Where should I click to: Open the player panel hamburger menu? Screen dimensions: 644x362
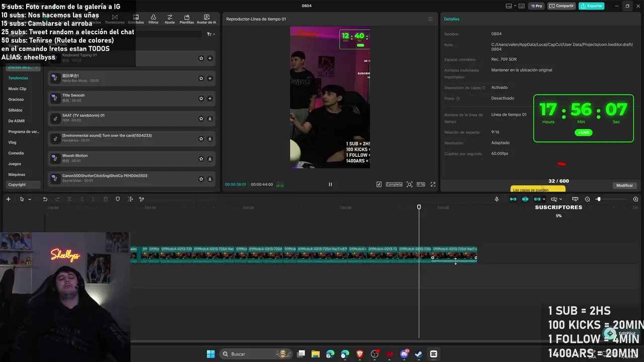[430, 19]
